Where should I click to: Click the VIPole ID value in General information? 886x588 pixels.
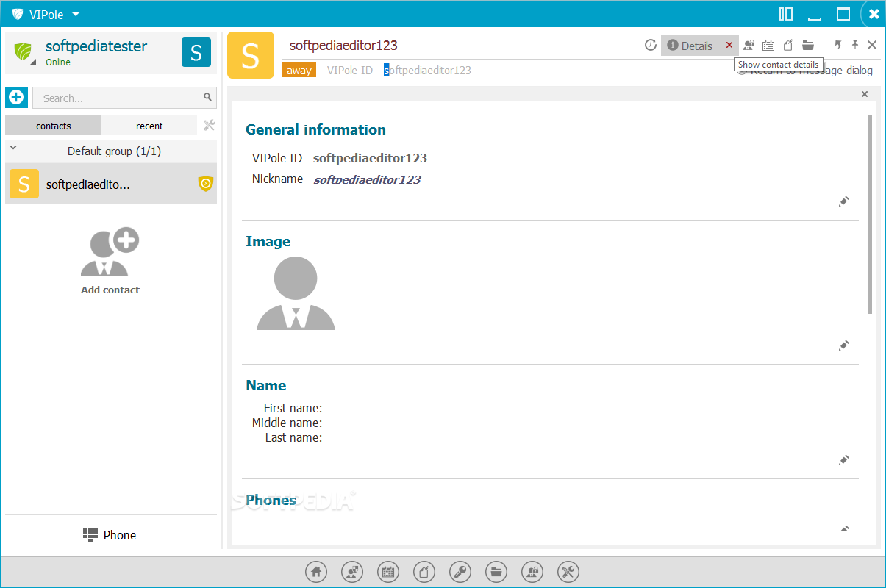(x=370, y=158)
